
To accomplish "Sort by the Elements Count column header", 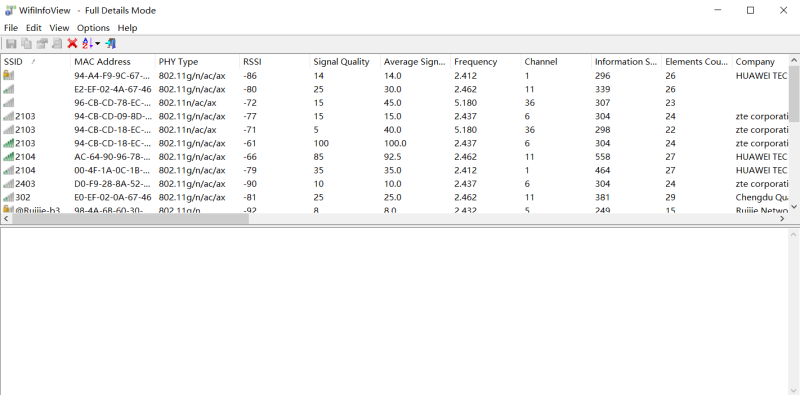I will (x=697, y=62).
